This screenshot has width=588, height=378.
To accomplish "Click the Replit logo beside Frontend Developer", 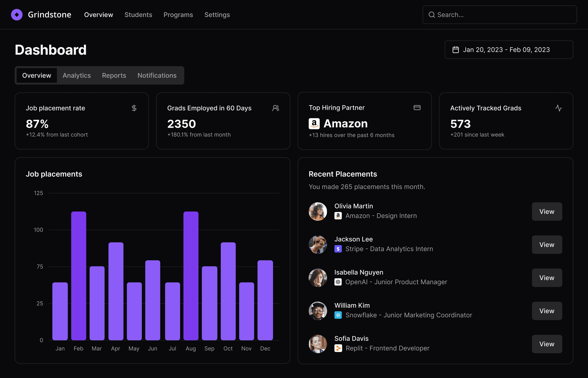I will (x=338, y=348).
